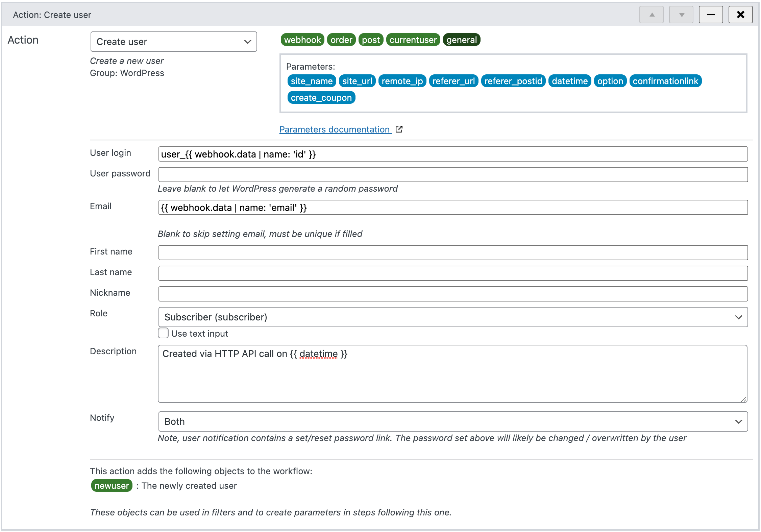Click the option parameter tag

coord(610,81)
